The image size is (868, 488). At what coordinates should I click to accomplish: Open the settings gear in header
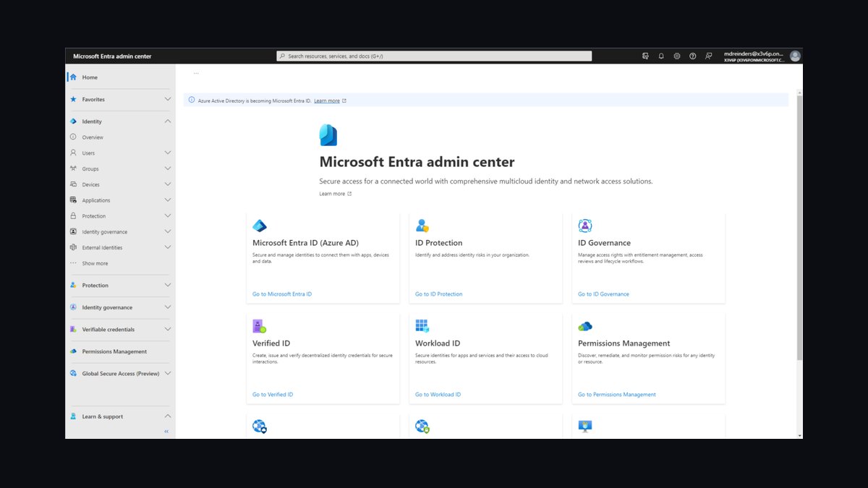(x=677, y=56)
